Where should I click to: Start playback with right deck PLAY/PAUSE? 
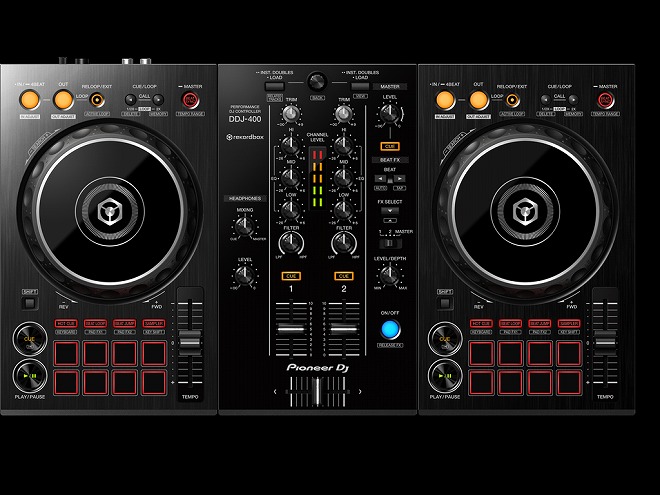point(445,375)
